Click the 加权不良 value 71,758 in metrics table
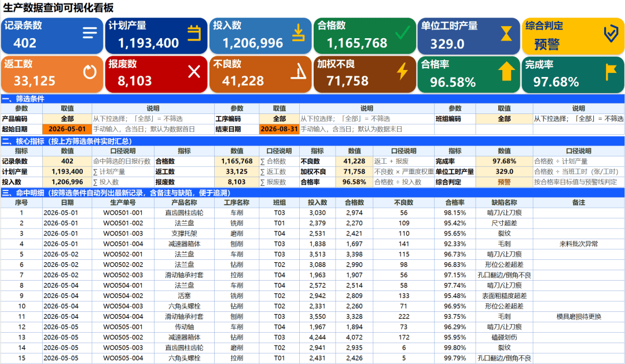The width and height of the screenshot is (625, 364). [x=354, y=172]
